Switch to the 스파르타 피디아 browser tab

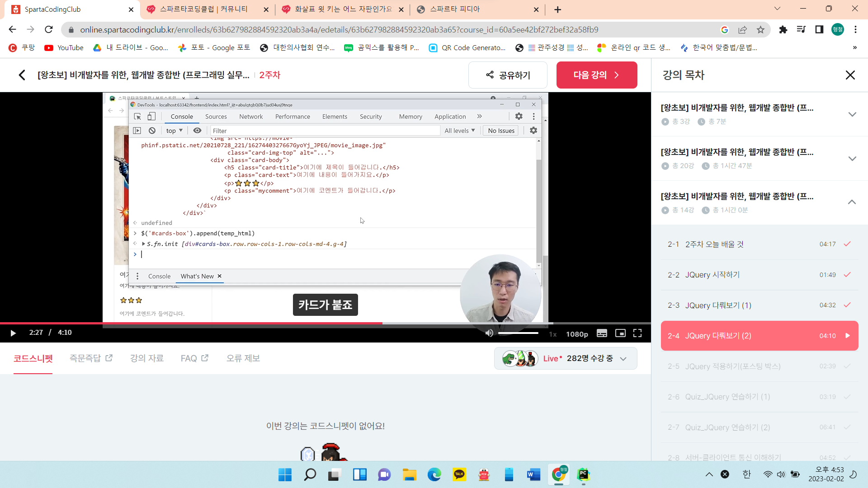coord(477,9)
